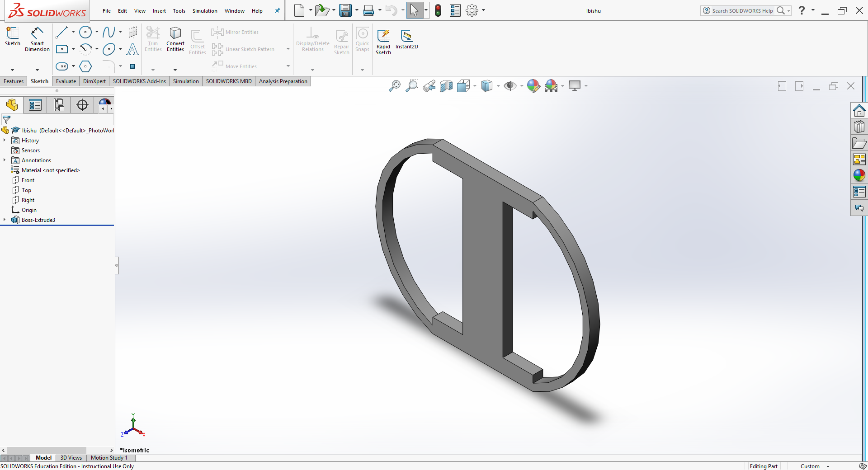The height and width of the screenshot is (470, 868).
Task: Open the Circle tool dropdown arrow
Action: [97, 32]
